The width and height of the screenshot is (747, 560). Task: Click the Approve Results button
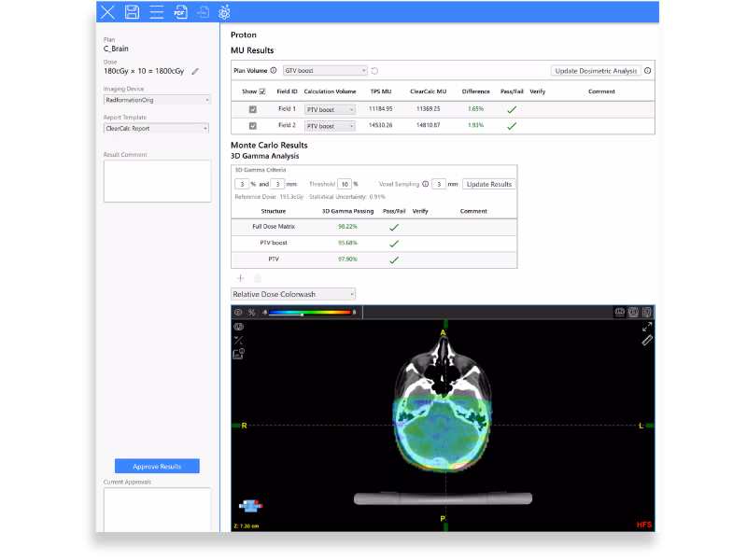pos(157,466)
